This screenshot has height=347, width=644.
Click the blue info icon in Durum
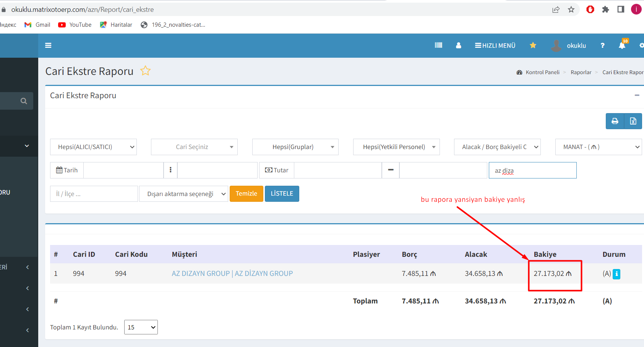click(616, 274)
